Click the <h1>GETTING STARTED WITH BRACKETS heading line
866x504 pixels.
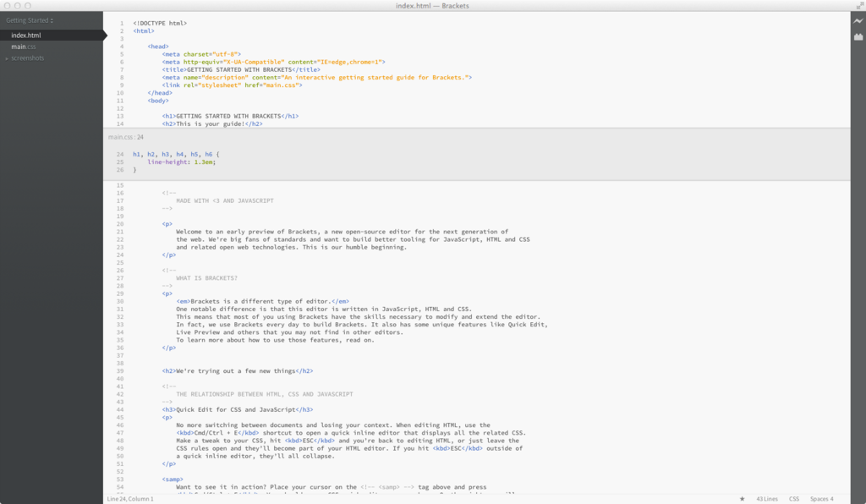click(230, 116)
